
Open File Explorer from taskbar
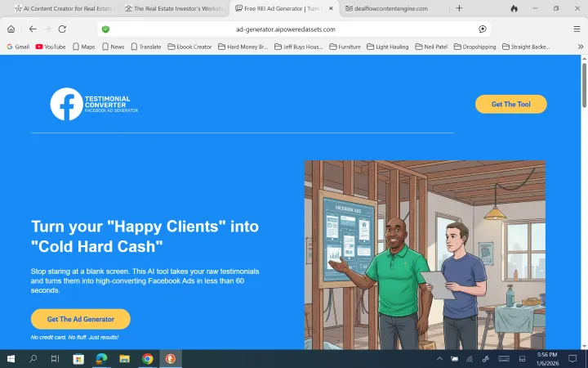click(124, 359)
